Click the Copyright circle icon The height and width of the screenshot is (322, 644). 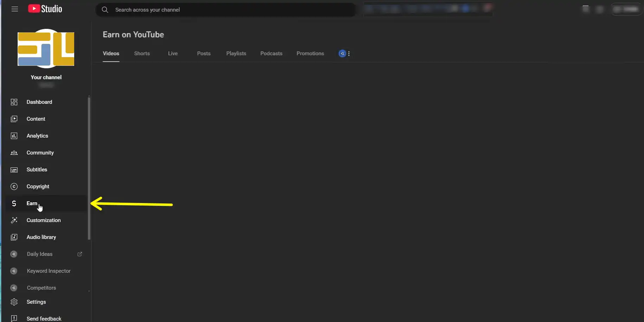[x=14, y=187]
